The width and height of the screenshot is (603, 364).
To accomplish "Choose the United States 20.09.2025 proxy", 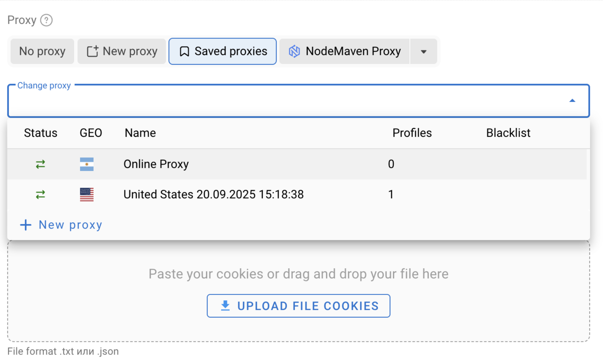I will [213, 194].
